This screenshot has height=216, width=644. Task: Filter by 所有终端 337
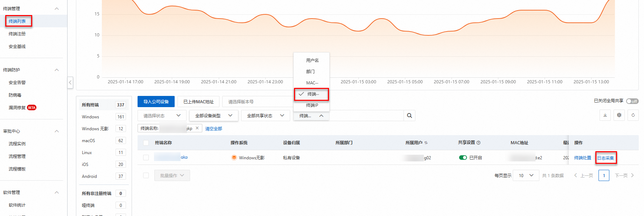click(104, 105)
